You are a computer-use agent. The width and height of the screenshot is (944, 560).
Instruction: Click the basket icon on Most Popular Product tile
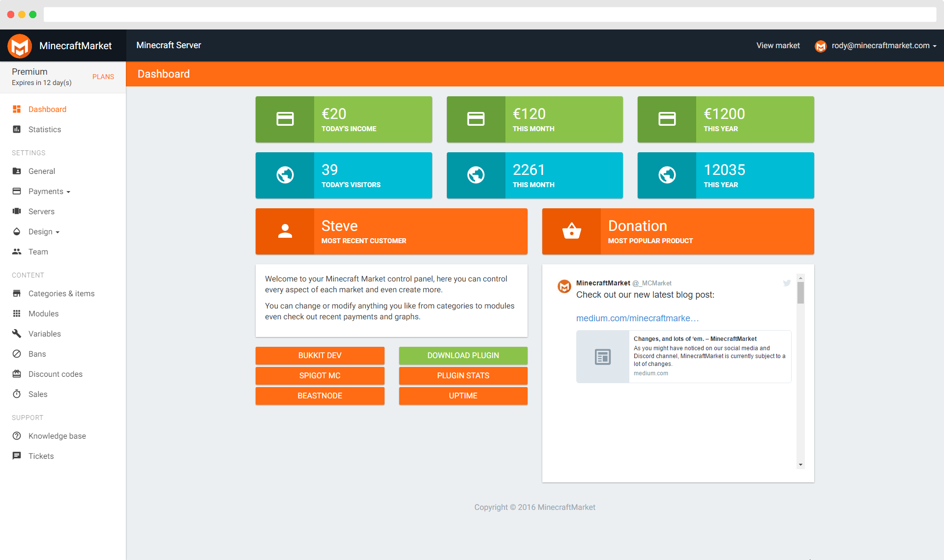tap(572, 230)
